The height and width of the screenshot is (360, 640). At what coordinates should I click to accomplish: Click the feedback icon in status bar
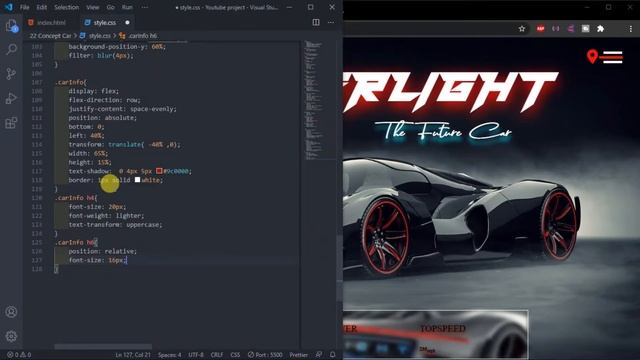point(319,355)
